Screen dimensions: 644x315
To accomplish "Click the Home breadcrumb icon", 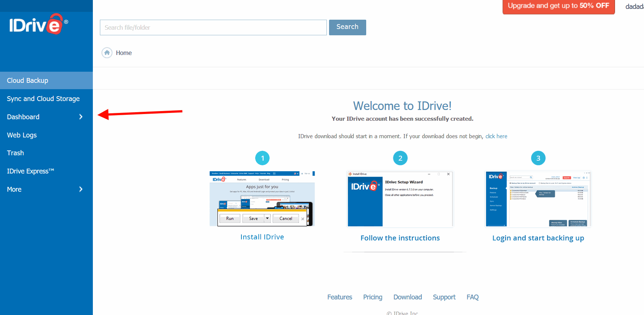I will click(x=107, y=53).
